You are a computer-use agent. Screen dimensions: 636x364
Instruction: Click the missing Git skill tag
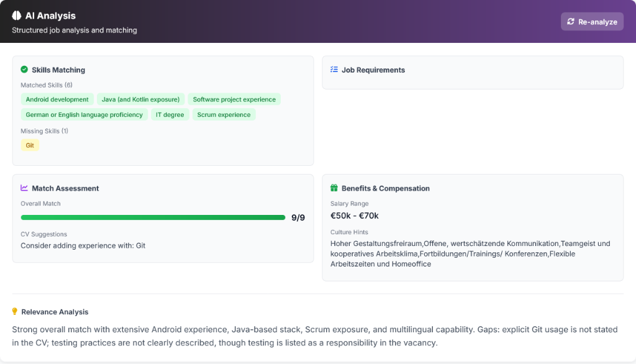(x=30, y=145)
